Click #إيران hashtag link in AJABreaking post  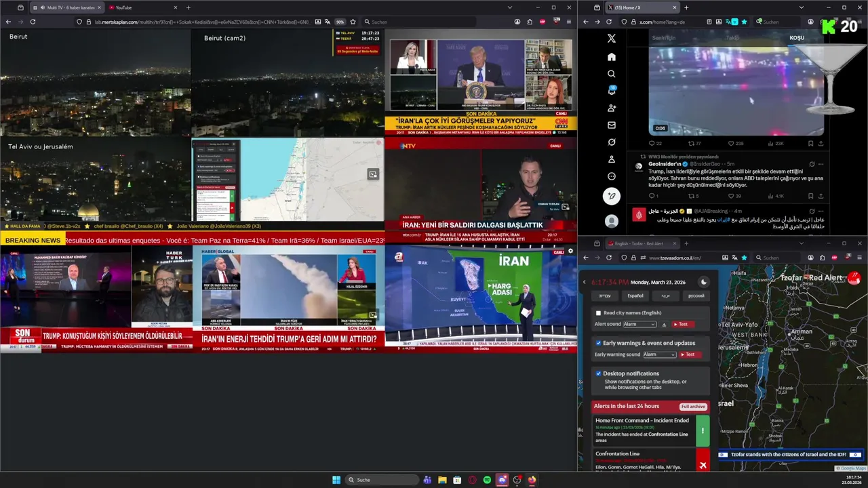click(724, 220)
